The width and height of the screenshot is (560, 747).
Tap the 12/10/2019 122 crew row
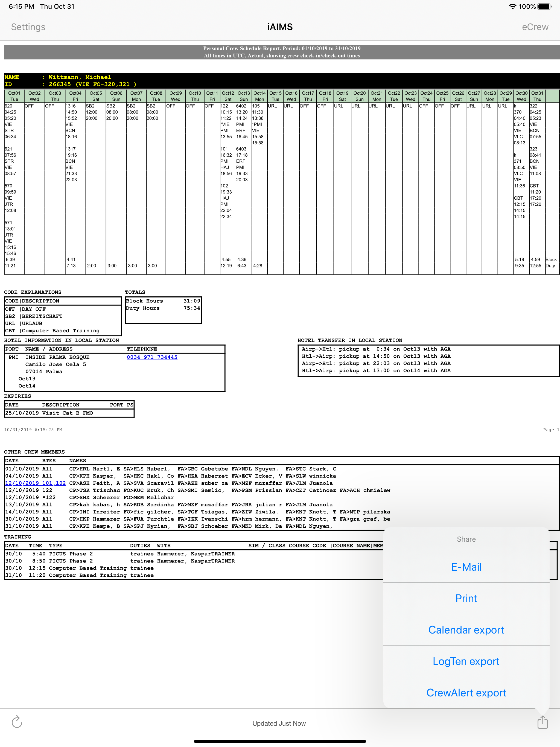[198, 490]
